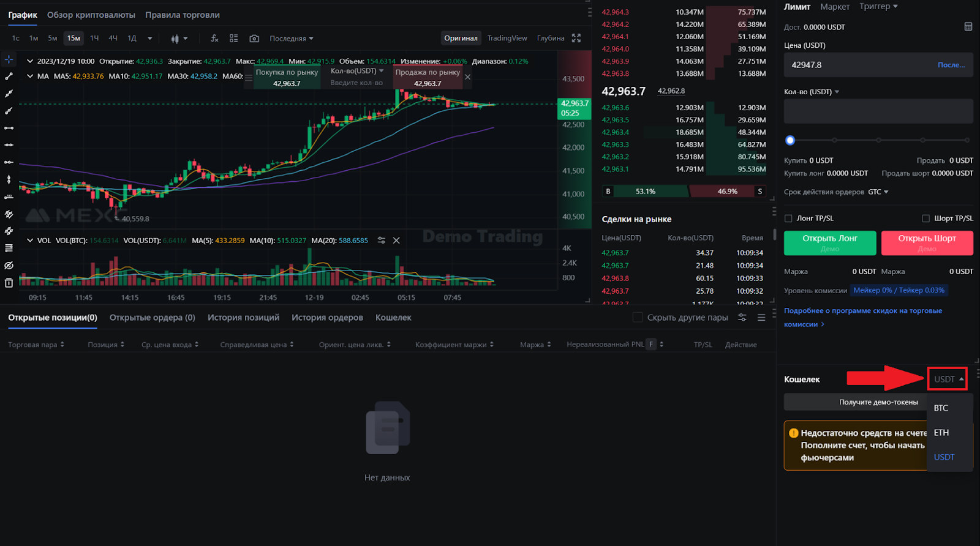The image size is (980, 546).
Task: Open the trading fee discount program link
Action: 863,317
